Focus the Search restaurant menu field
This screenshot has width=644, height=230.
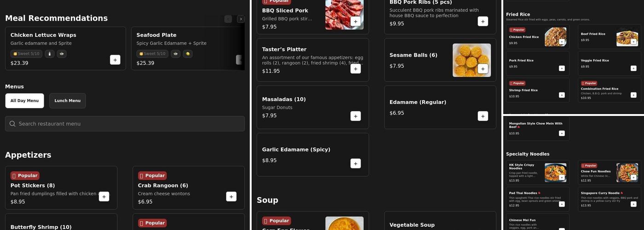point(125,124)
